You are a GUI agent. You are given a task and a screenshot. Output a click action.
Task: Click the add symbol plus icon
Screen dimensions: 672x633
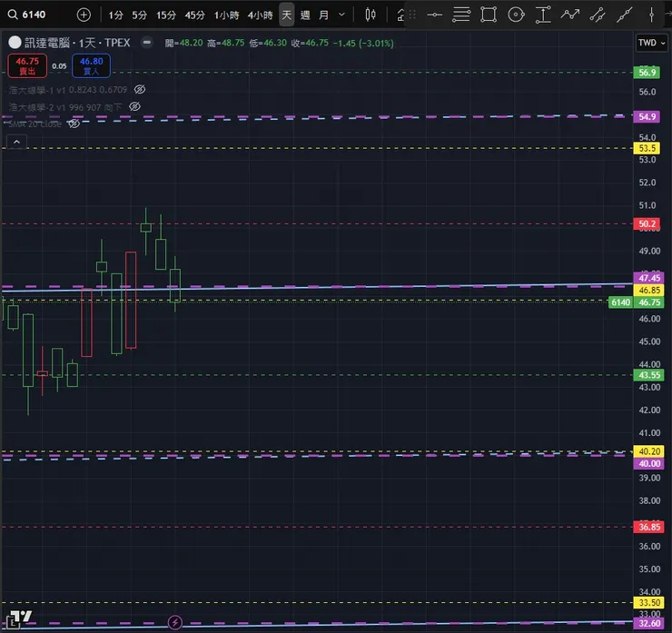tap(84, 15)
